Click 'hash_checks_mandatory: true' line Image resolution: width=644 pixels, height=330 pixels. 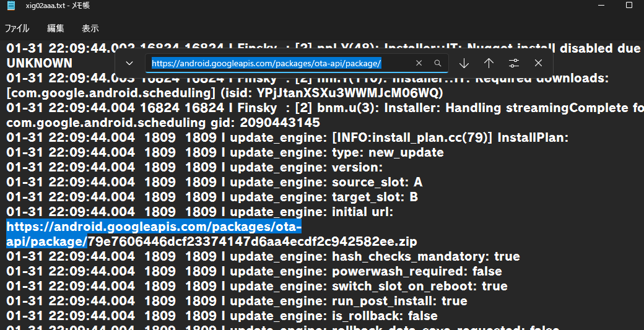point(263,256)
